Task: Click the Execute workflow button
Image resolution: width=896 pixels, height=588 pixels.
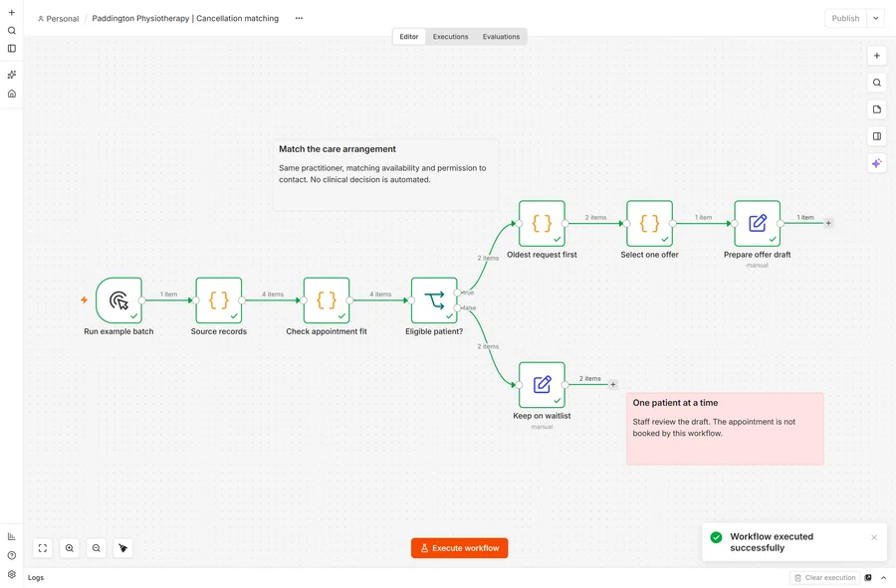Action: coord(459,548)
